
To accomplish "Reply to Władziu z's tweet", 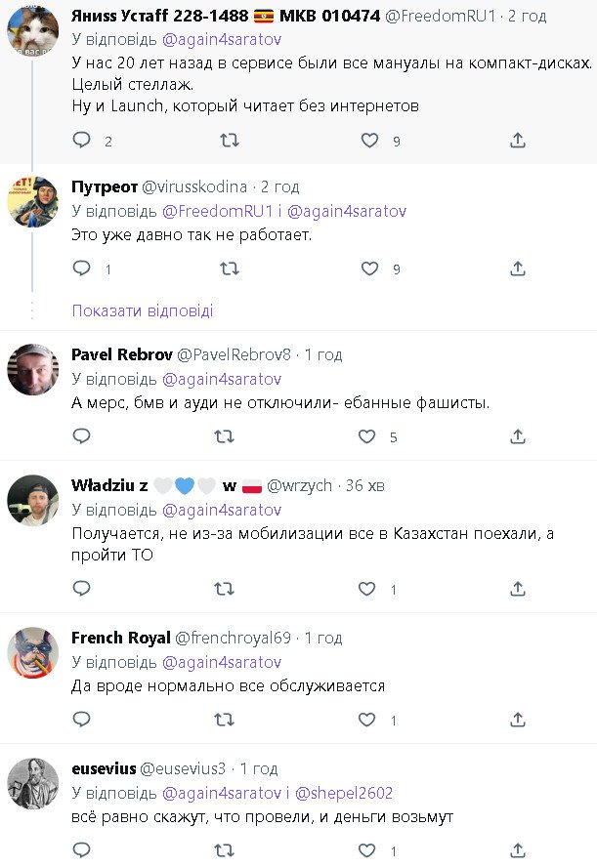I will pyautogui.click(x=82, y=589).
